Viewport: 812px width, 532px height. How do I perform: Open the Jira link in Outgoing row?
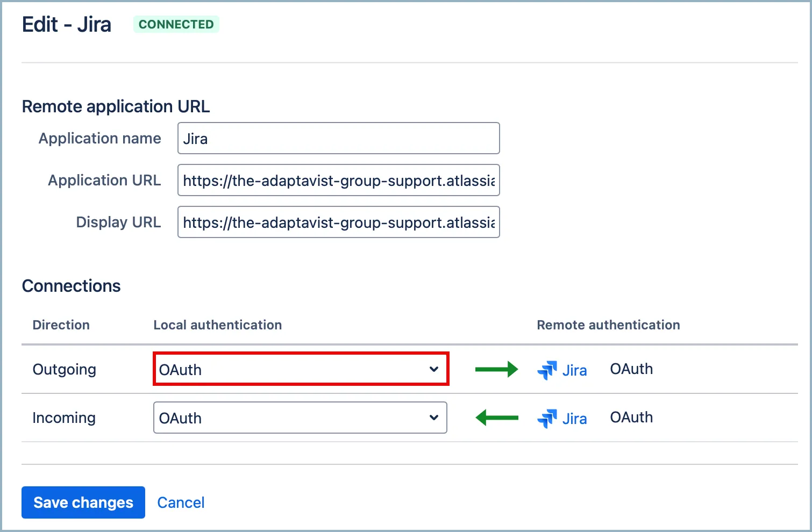(x=574, y=370)
